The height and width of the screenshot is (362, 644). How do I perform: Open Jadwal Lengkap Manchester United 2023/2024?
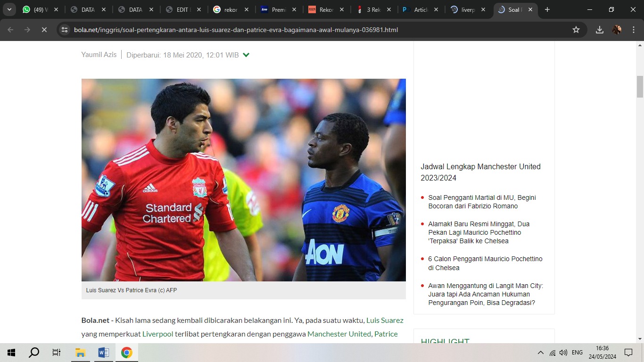coord(481,173)
